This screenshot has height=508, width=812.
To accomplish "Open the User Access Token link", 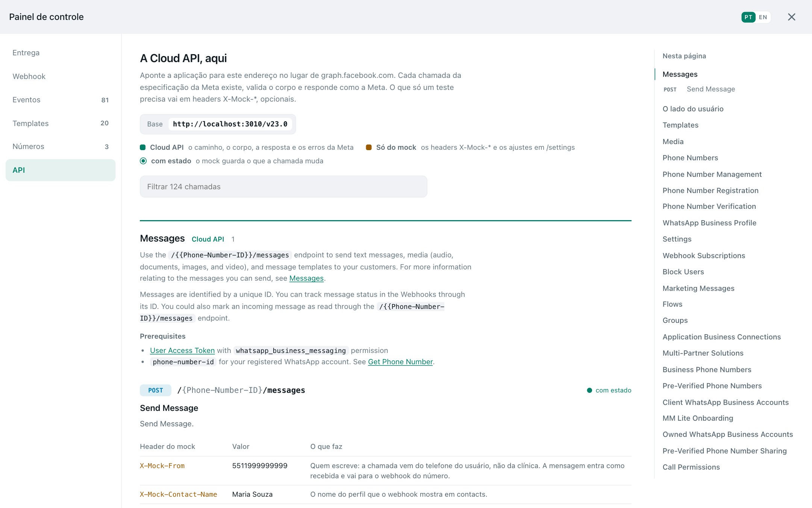I will [182, 351].
